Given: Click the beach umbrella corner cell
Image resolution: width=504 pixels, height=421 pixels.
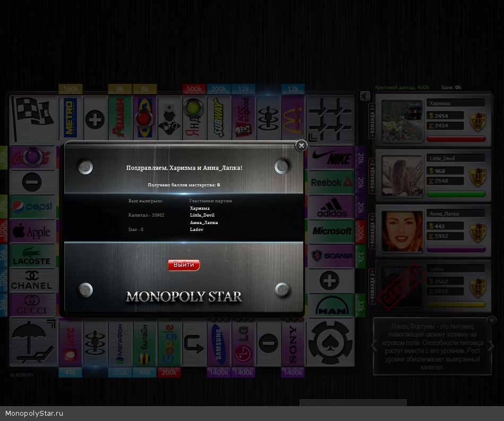Looking at the screenshot, I should pyautogui.click(x=33, y=343).
